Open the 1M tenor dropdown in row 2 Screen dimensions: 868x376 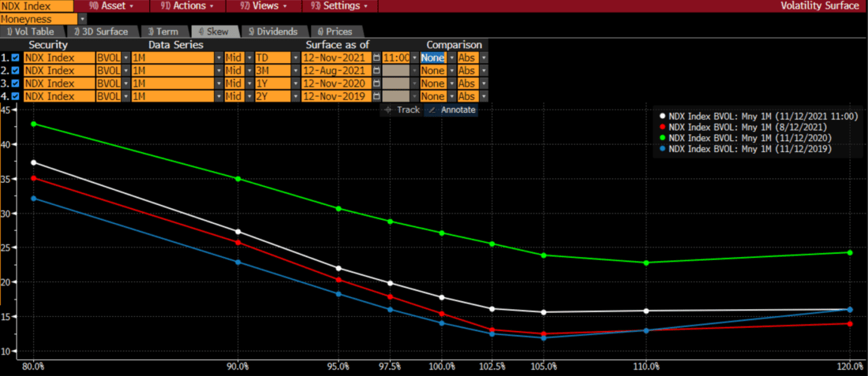219,71
